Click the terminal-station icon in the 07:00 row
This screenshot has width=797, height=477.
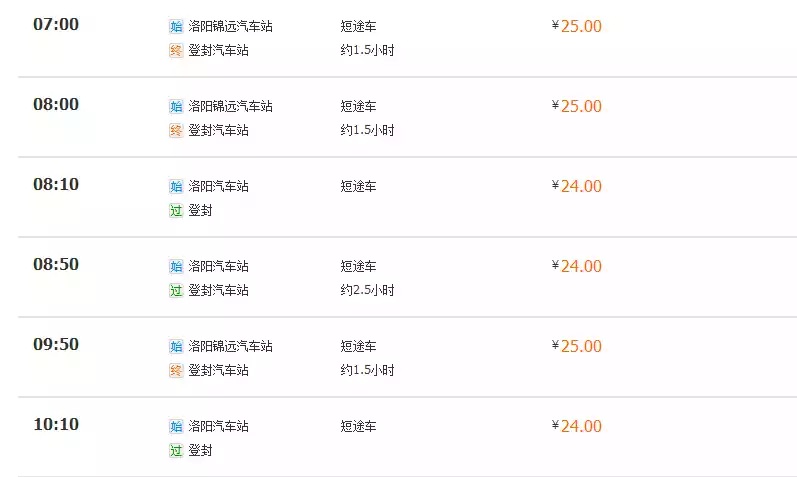[176, 50]
